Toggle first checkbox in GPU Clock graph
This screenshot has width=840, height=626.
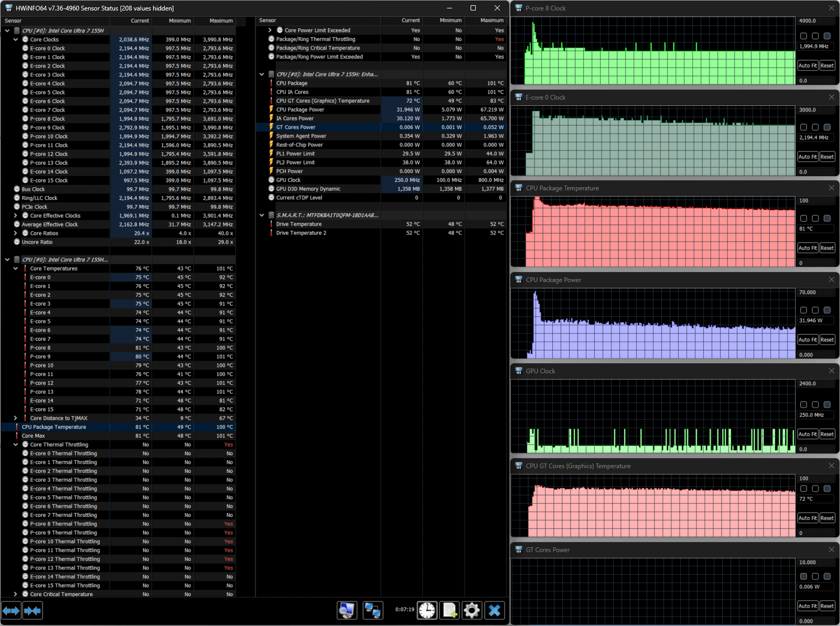pos(803,405)
